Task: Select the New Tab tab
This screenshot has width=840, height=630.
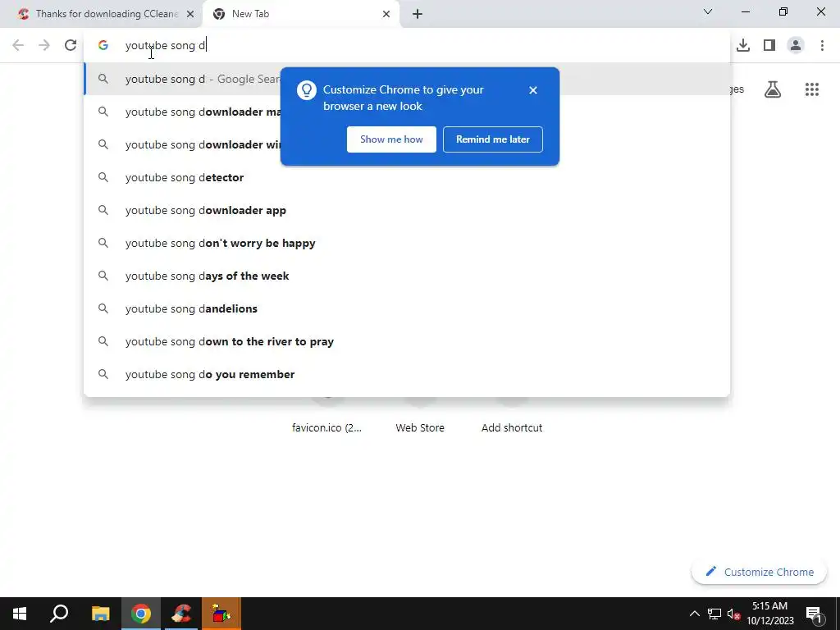Action: click(301, 14)
